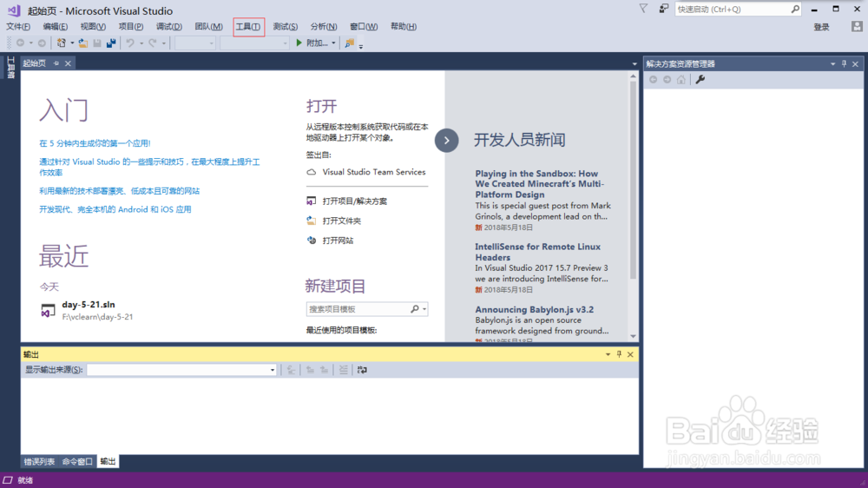The height and width of the screenshot is (488, 868).
Task: Open 输出 panel window position dropdown
Action: pyautogui.click(x=608, y=354)
